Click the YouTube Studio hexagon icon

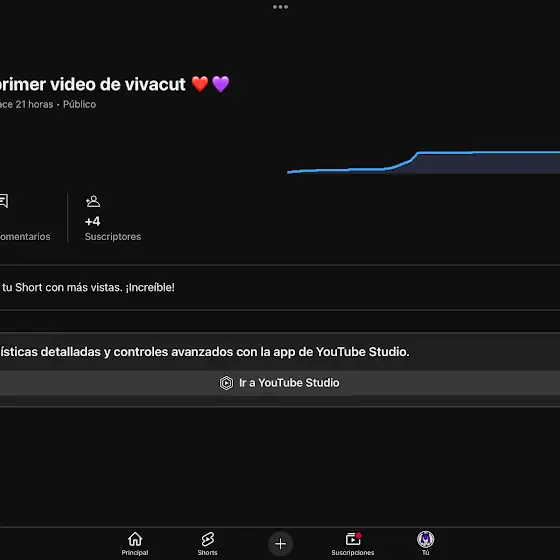(226, 383)
